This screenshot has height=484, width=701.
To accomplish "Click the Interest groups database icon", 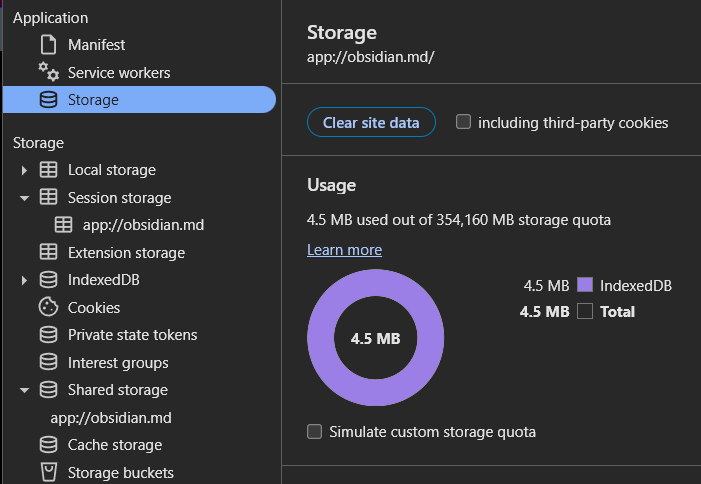I will click(48, 363).
